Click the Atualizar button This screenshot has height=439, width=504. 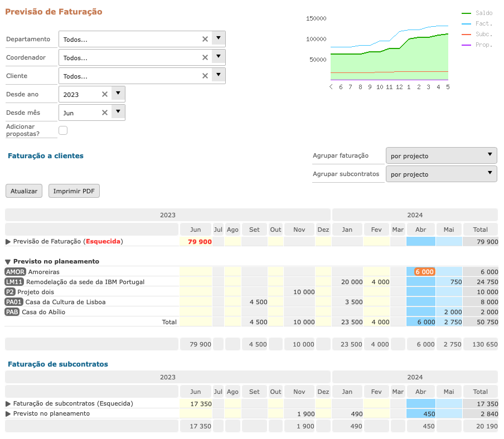coord(24,191)
